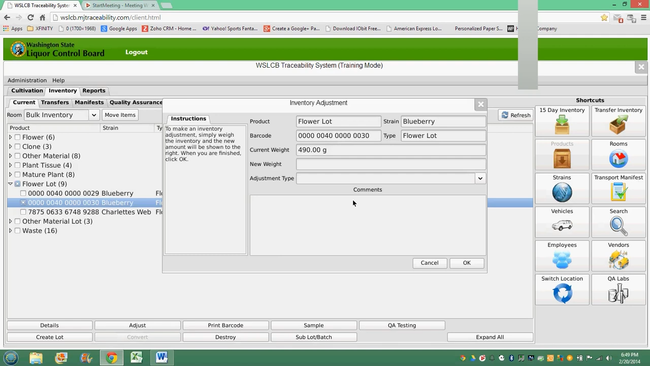Screen dimensions: 650x366
Task: Go back with the browser back arrow
Action: [x=7, y=17]
